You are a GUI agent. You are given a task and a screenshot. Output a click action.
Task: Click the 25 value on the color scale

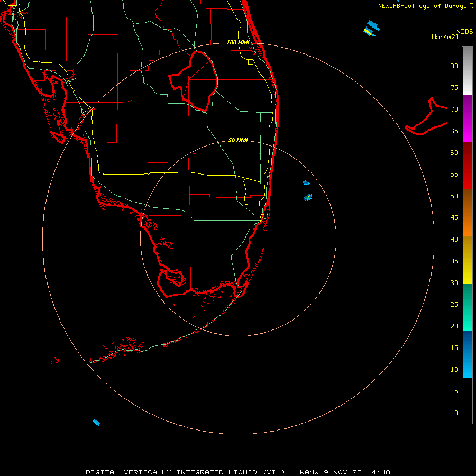[454, 305]
